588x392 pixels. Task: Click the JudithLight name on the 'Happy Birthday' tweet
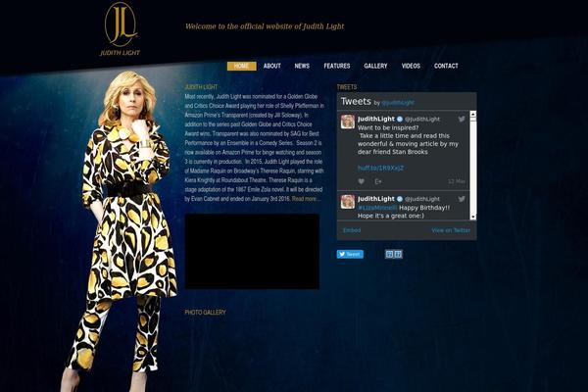(x=376, y=199)
